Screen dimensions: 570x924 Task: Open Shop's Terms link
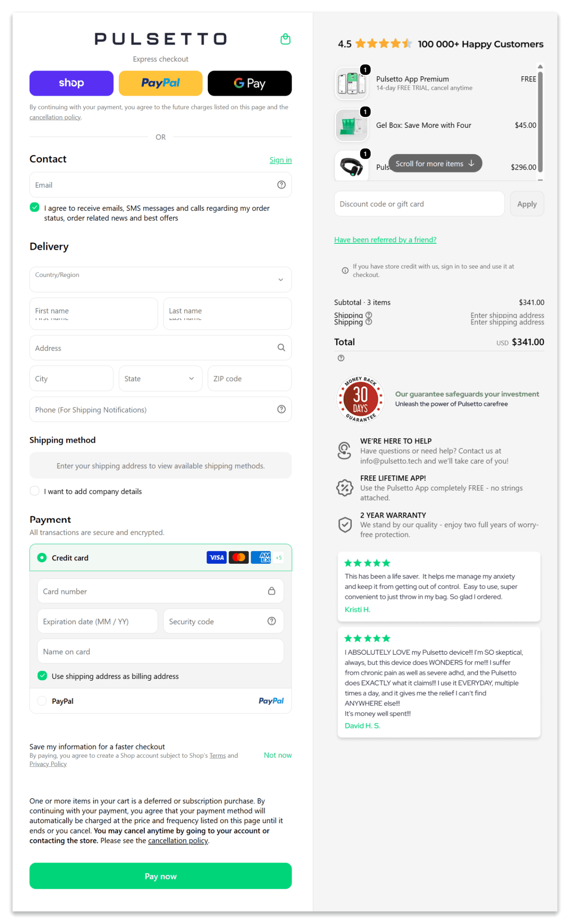coord(217,755)
